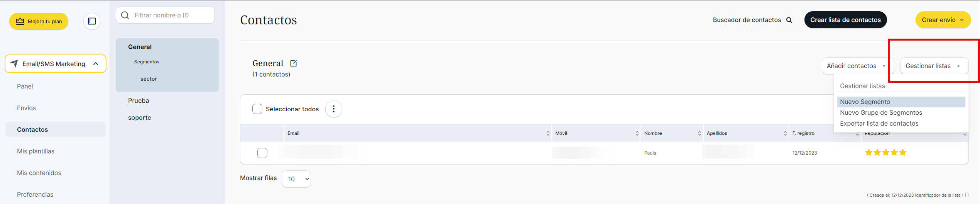Collapse the Gestionar listas dropdown
Viewport: 980px width, 204px height.
pyautogui.click(x=934, y=66)
